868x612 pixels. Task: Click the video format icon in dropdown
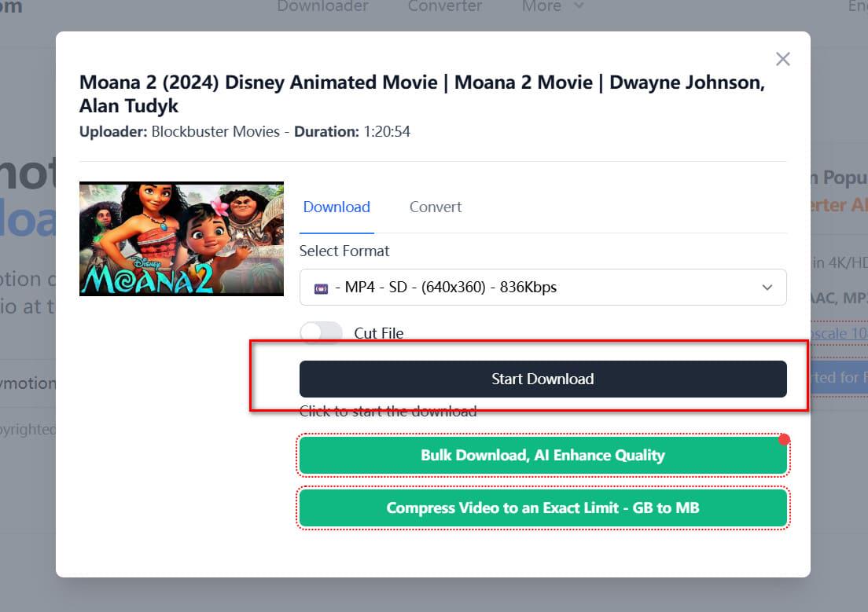[321, 288]
